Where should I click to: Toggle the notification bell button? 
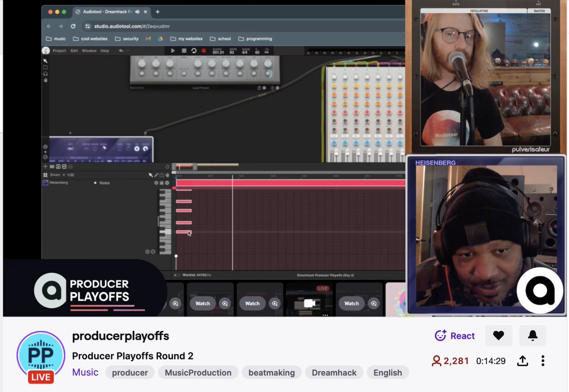[x=532, y=336]
